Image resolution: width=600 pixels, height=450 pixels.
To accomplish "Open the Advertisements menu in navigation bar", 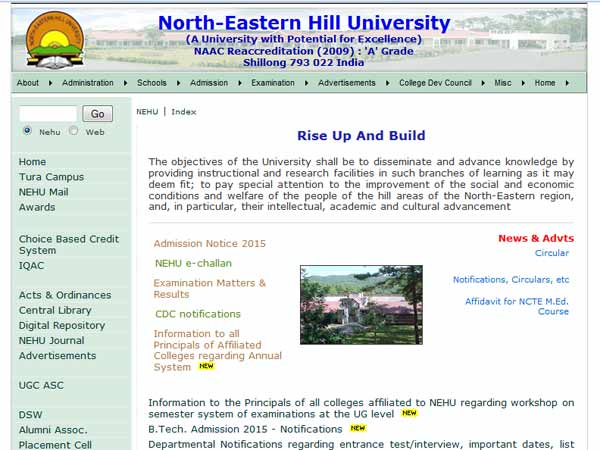I will coord(346,83).
